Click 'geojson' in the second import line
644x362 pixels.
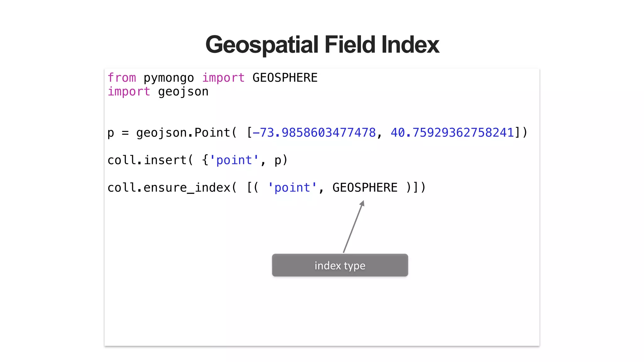pyautogui.click(x=183, y=91)
